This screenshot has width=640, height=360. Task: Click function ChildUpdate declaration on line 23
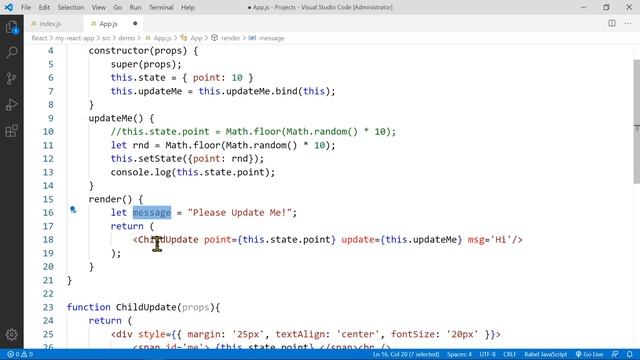coord(143,307)
